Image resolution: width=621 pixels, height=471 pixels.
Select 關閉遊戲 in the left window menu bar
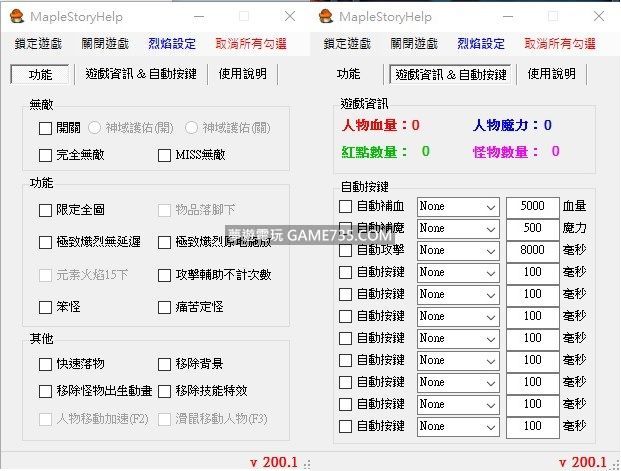click(x=105, y=44)
